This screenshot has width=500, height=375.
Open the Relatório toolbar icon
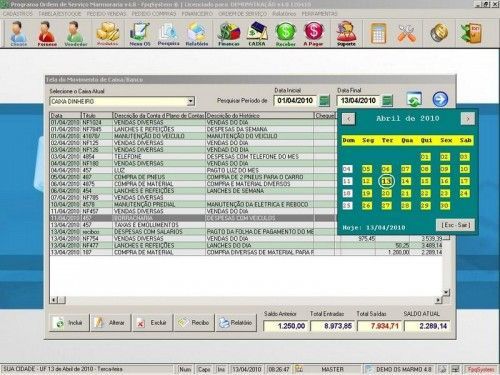[197, 33]
